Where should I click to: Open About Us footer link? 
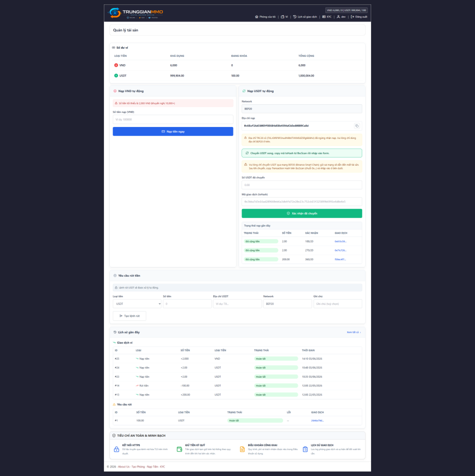(x=124, y=467)
